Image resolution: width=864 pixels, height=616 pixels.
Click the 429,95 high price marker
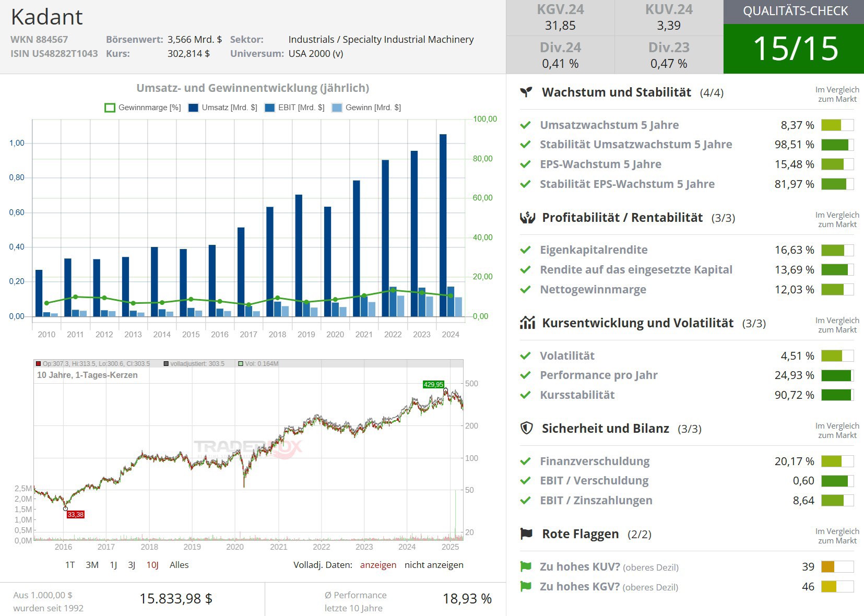(x=433, y=384)
